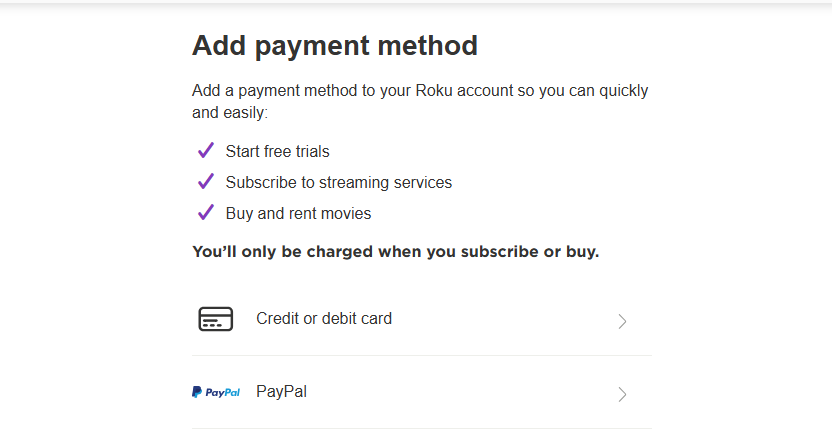Click the checkmark beside Buy and rent movies

click(206, 213)
